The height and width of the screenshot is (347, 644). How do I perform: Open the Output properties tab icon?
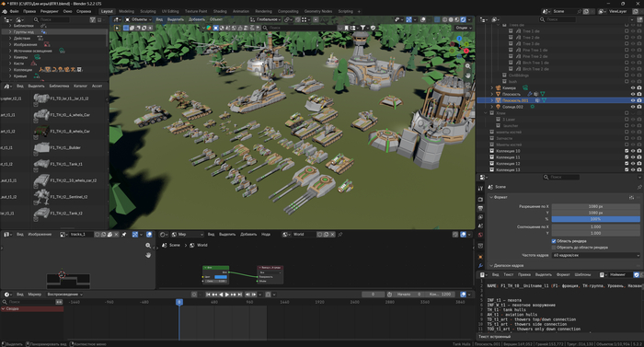480,208
